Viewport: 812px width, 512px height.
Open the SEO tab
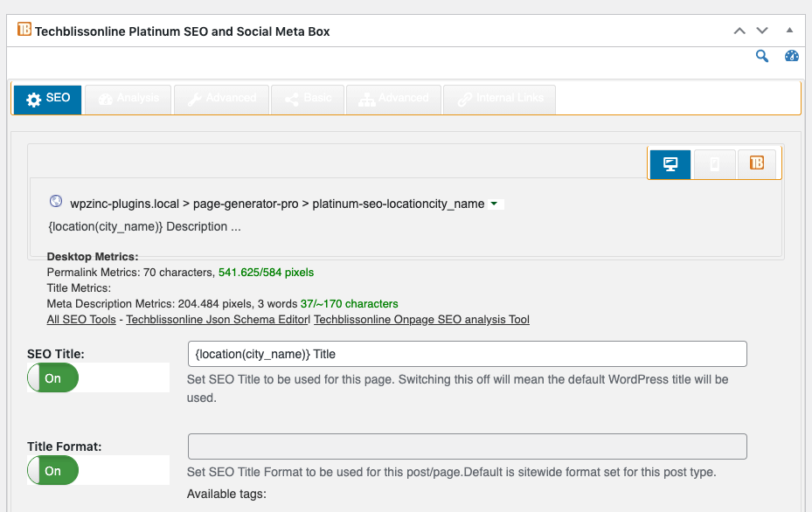pos(48,99)
